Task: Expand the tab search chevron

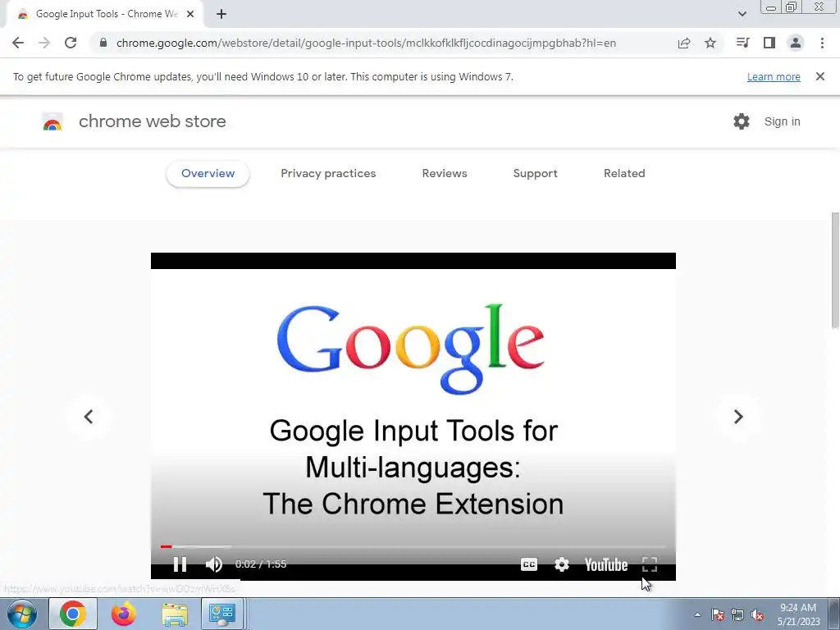Action: pos(742,14)
